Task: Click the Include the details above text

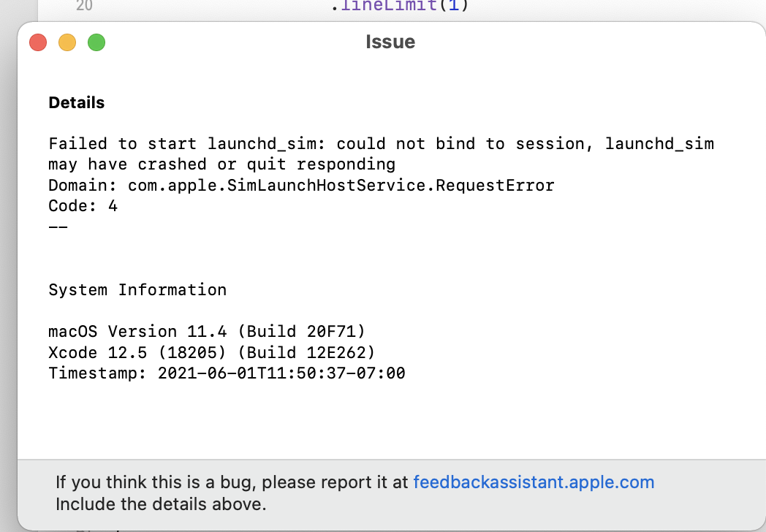Action: tap(161, 504)
